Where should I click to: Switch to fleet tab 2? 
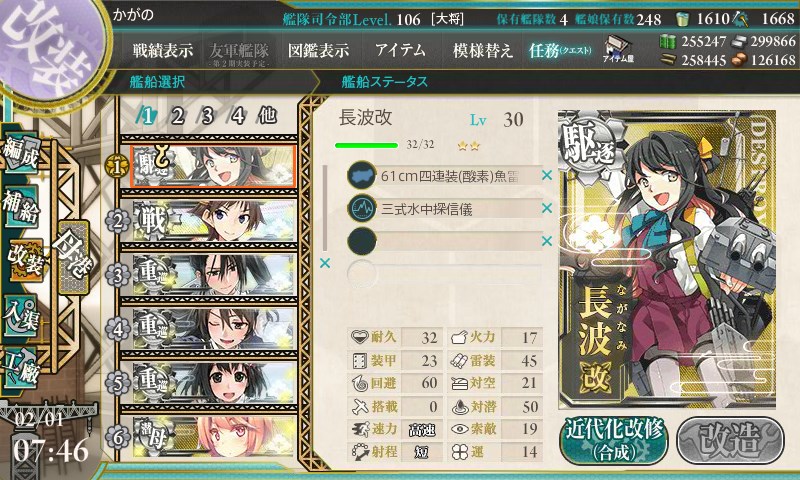[x=178, y=116]
